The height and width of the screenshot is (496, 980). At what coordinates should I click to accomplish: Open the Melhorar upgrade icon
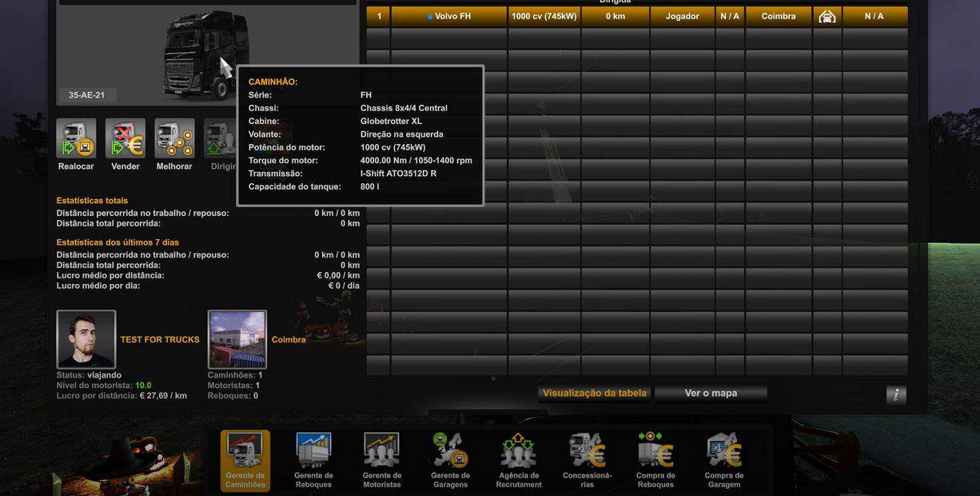pos(174,138)
